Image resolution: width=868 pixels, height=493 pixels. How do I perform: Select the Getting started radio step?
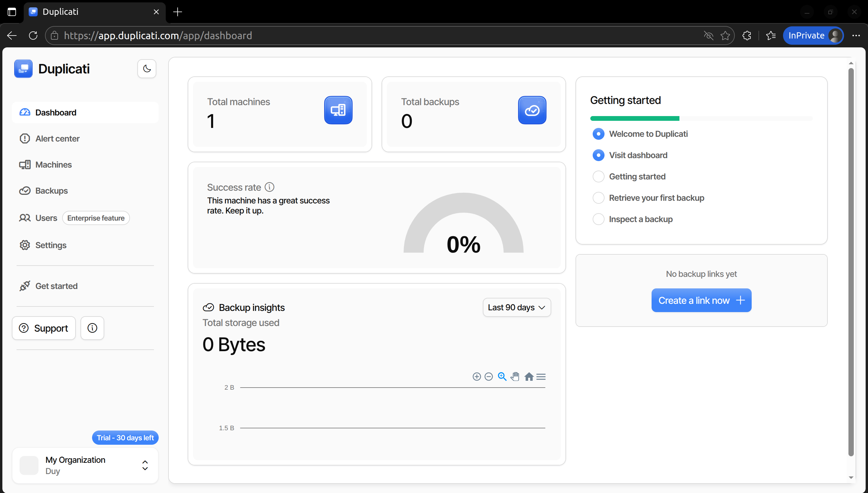[x=598, y=176]
